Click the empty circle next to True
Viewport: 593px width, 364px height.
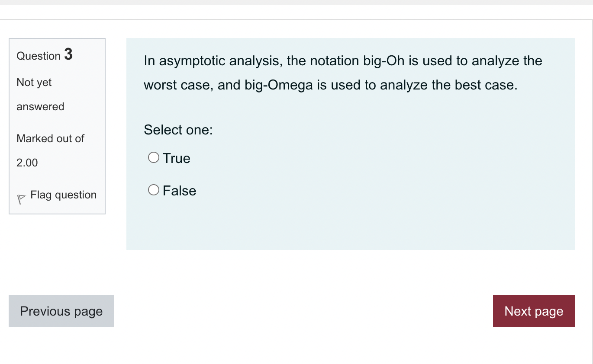153,157
